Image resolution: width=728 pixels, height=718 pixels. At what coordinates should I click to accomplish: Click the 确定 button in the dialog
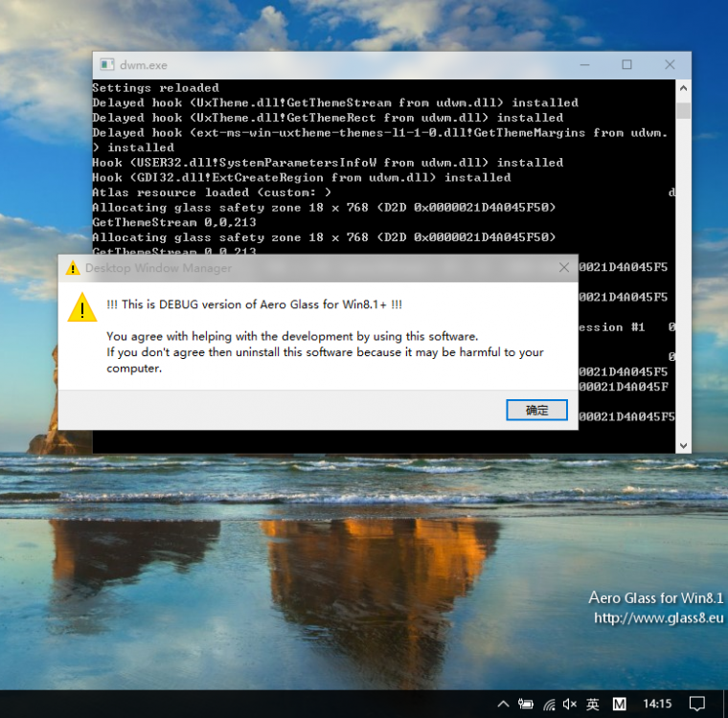click(536, 410)
